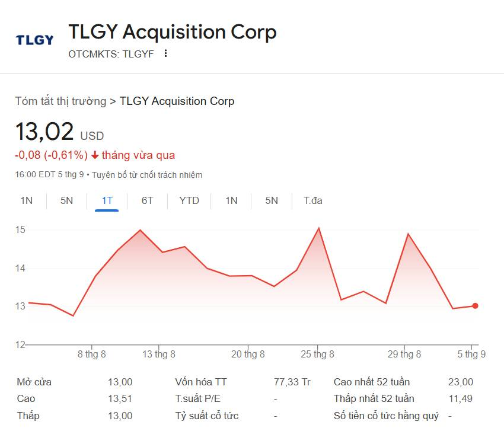Click the 29 thg 8 date marker
The height and width of the screenshot is (431, 504).
coord(404,354)
